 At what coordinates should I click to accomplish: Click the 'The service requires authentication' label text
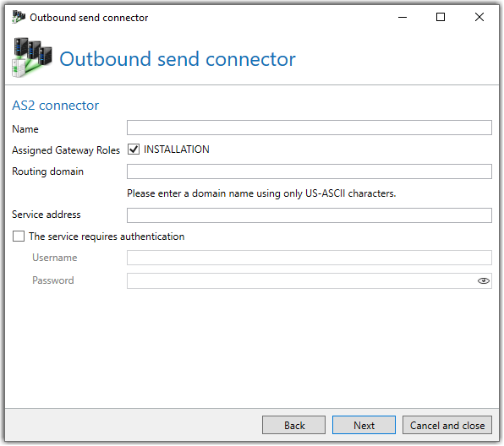click(x=107, y=237)
